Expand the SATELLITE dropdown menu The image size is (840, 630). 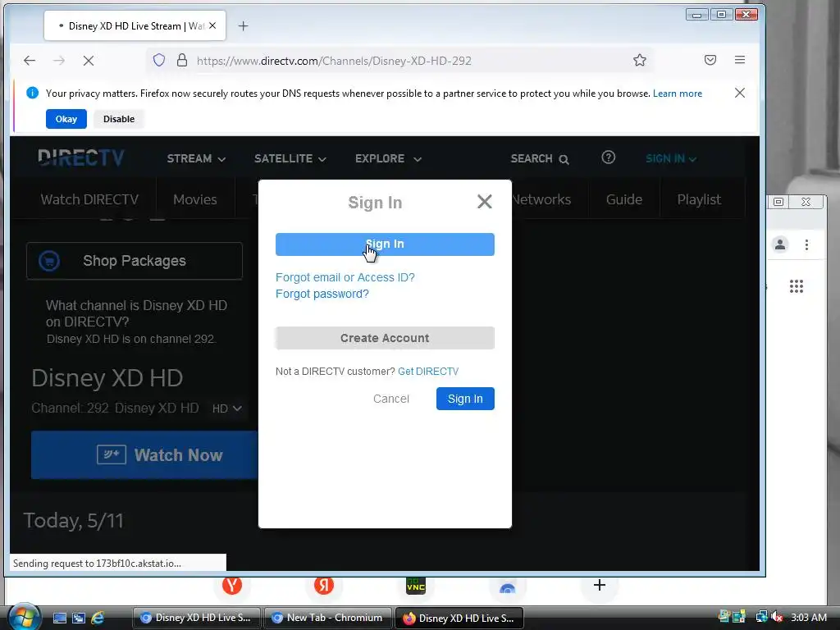pos(290,158)
